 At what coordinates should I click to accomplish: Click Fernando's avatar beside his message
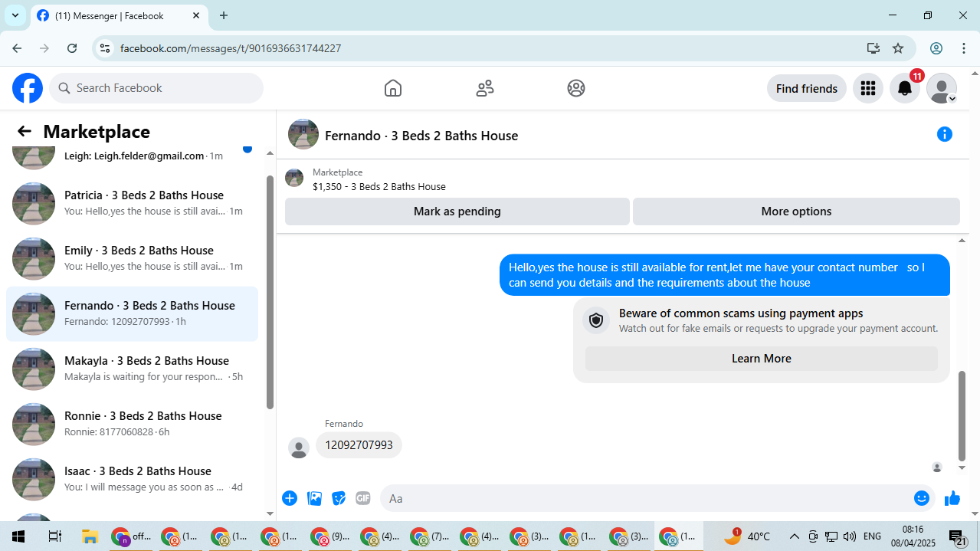tap(299, 448)
